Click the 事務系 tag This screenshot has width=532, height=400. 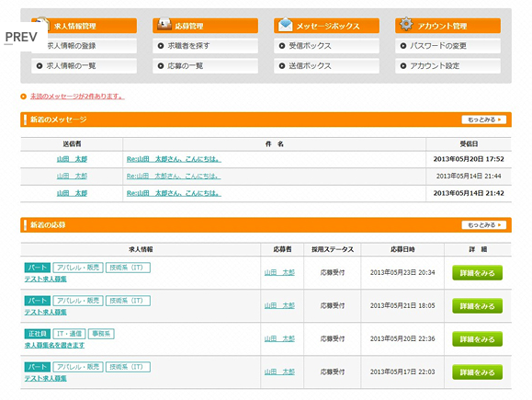(101, 334)
